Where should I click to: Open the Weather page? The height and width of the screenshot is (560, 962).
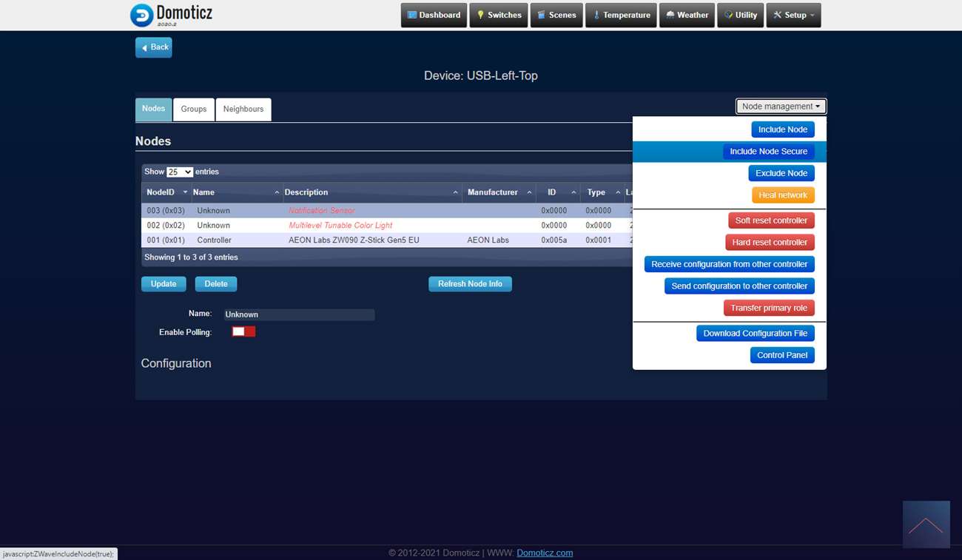pos(687,16)
